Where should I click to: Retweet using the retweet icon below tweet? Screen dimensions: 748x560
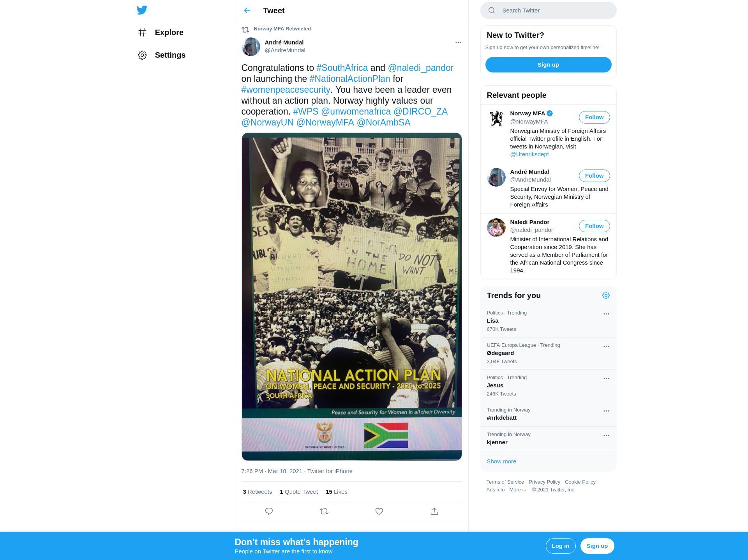(324, 511)
